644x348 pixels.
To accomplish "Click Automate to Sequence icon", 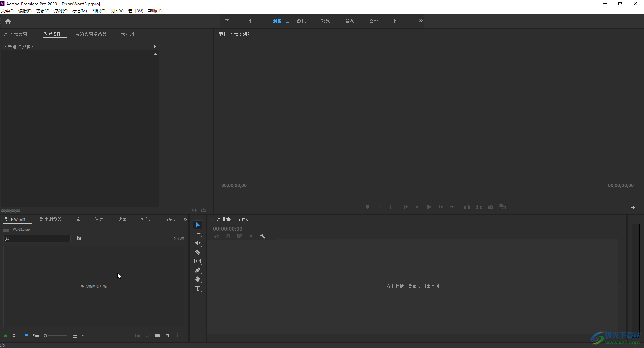I will tap(137, 336).
